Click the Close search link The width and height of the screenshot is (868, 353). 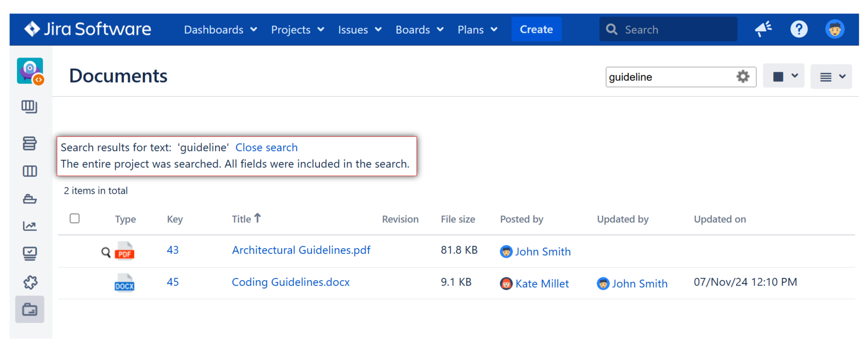tap(267, 148)
